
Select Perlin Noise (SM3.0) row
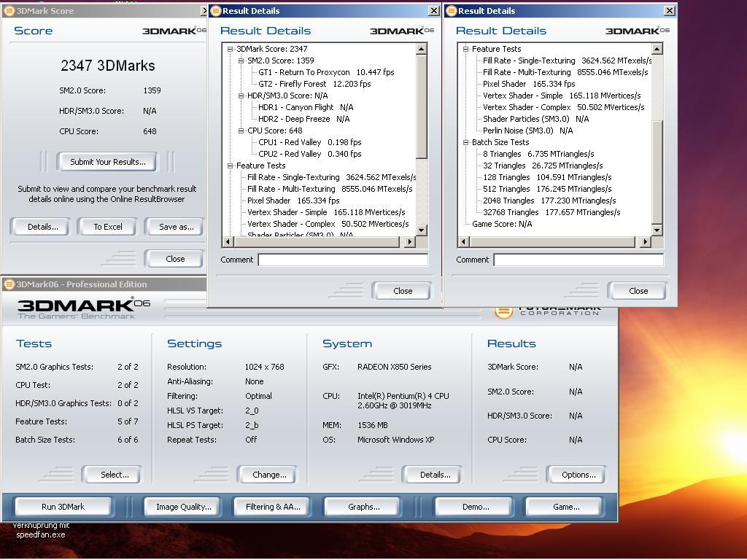tap(528, 131)
